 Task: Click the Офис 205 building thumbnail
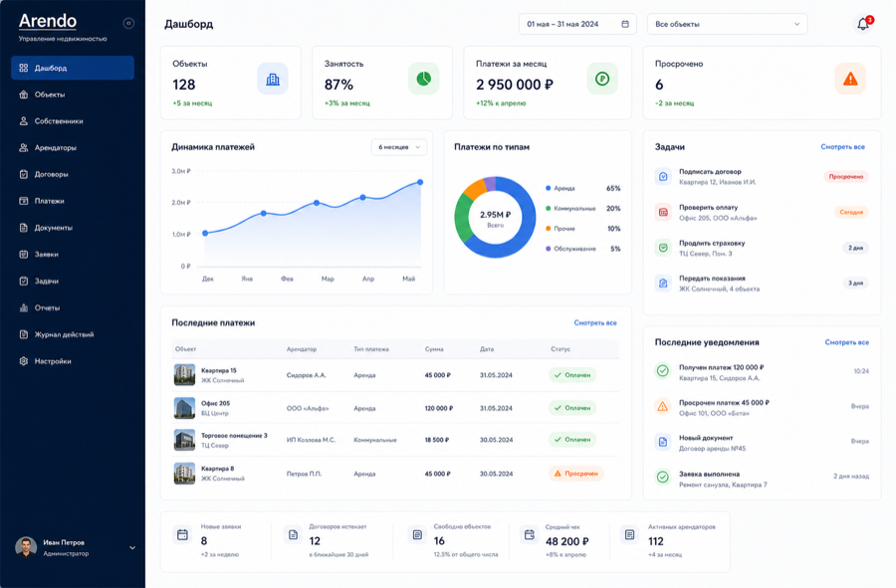[184, 408]
